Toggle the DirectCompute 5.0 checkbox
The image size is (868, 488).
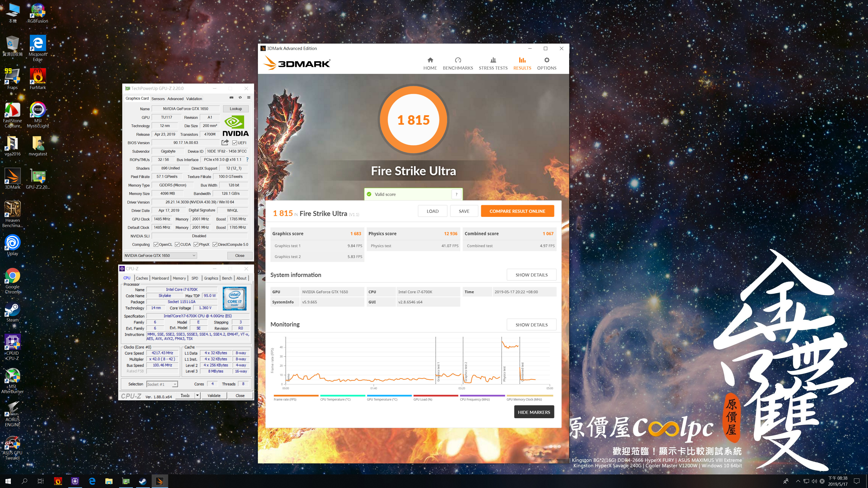click(215, 244)
